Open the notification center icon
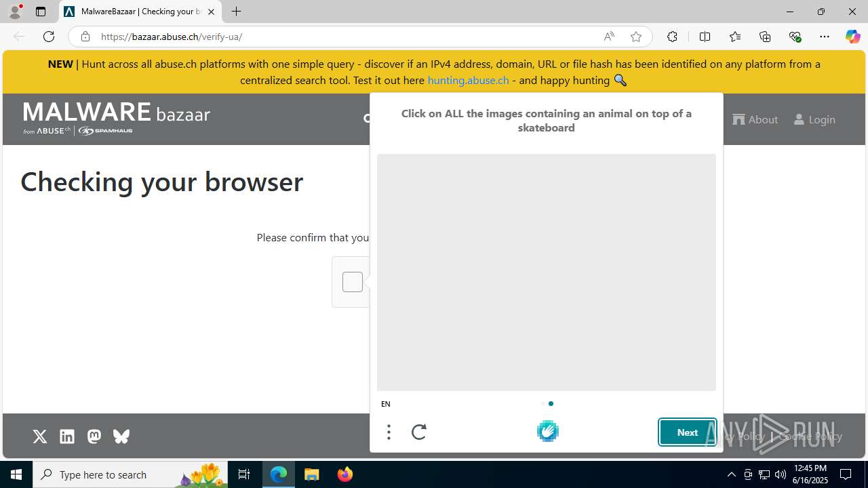This screenshot has width=868, height=488. pos(846,474)
